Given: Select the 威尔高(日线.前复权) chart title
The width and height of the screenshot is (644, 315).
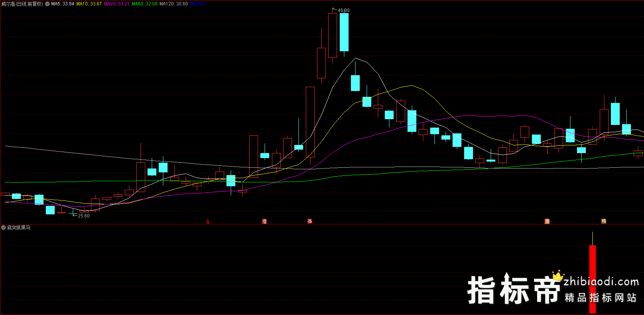Looking at the screenshot, I should click(x=22, y=4).
